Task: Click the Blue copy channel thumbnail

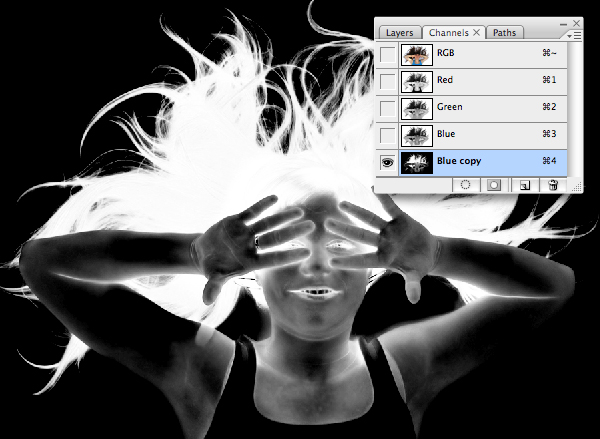Action: pyautogui.click(x=417, y=163)
